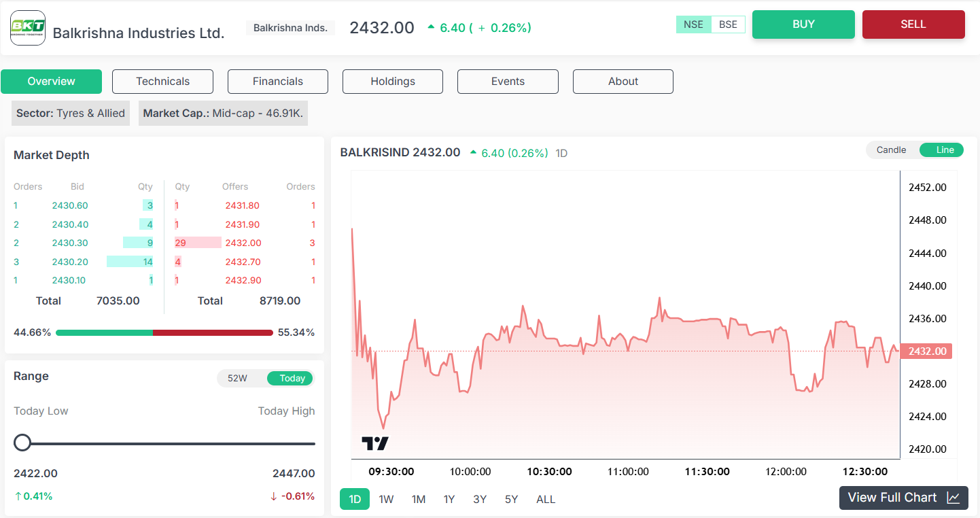Click offer price 2432.00 in Market Depth
The image size is (980, 518).
243,243
